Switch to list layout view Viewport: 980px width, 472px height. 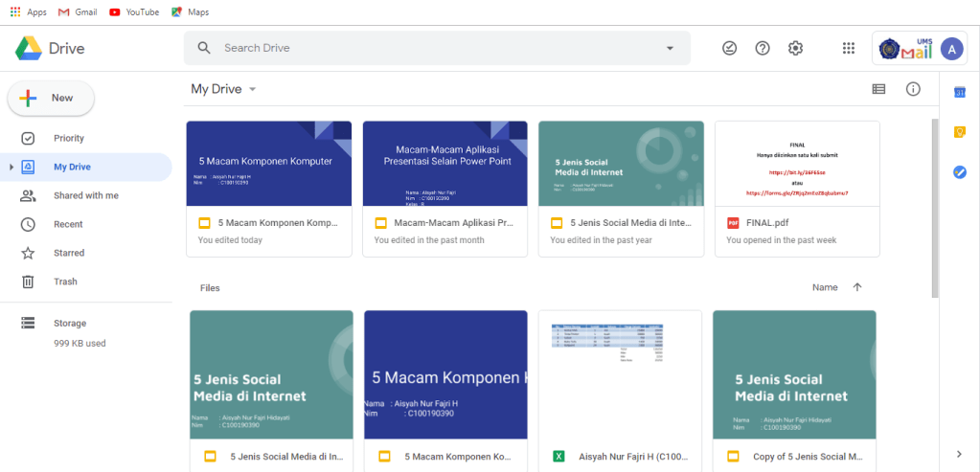878,89
